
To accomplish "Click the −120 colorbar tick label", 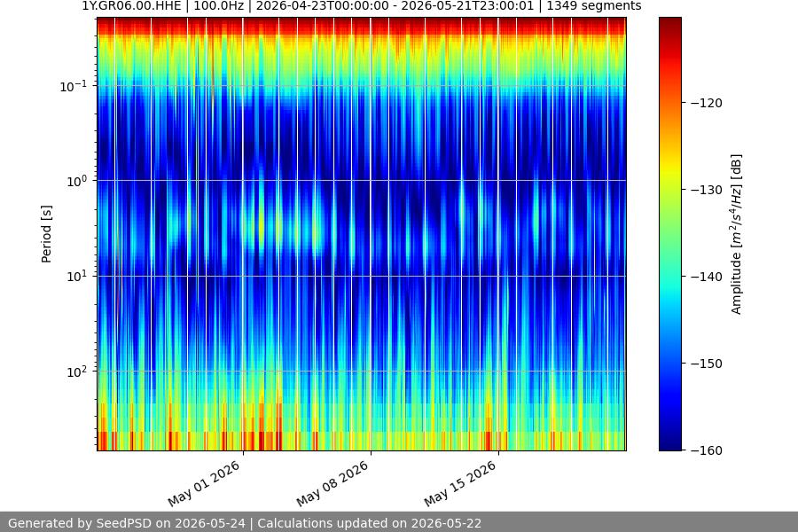I will coord(707,103).
